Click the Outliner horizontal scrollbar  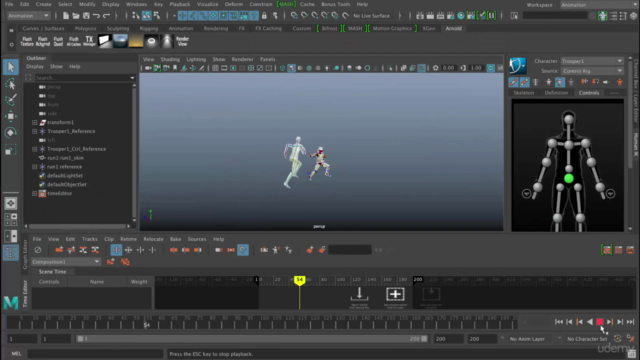(x=78, y=226)
